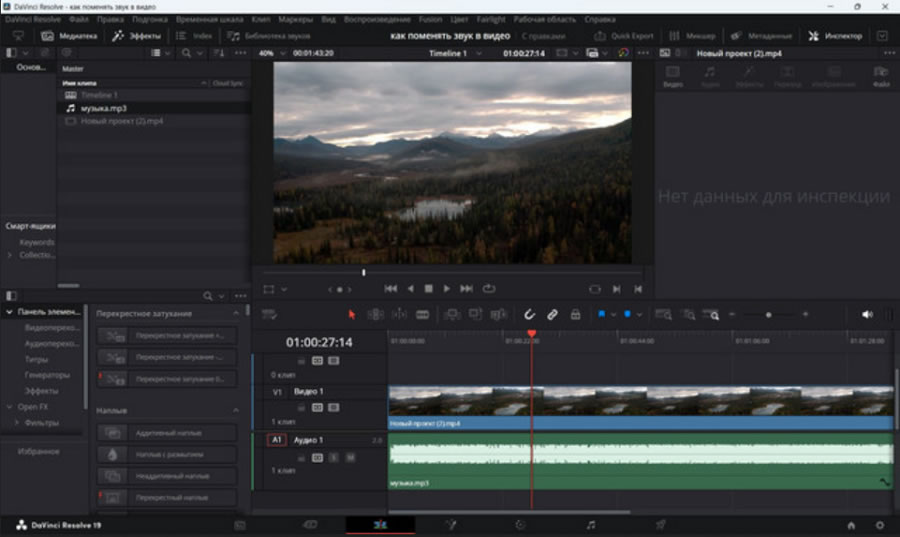Select the Blade edit mode tool
Image resolution: width=900 pixels, height=537 pixels.
(422, 314)
